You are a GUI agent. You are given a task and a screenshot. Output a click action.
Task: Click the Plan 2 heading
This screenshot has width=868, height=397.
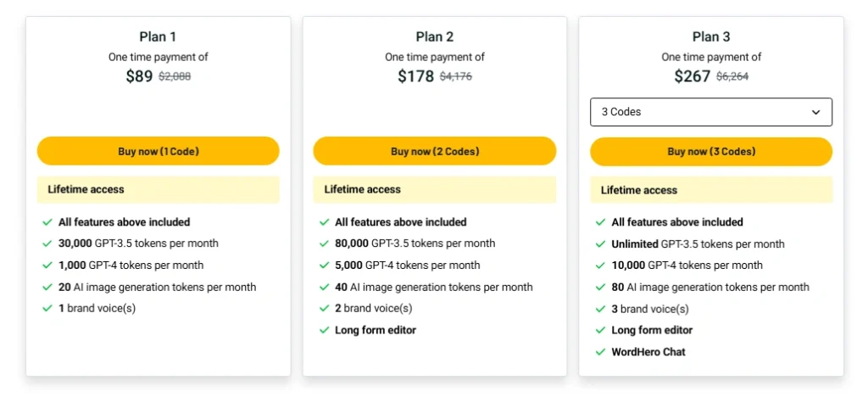(x=435, y=36)
